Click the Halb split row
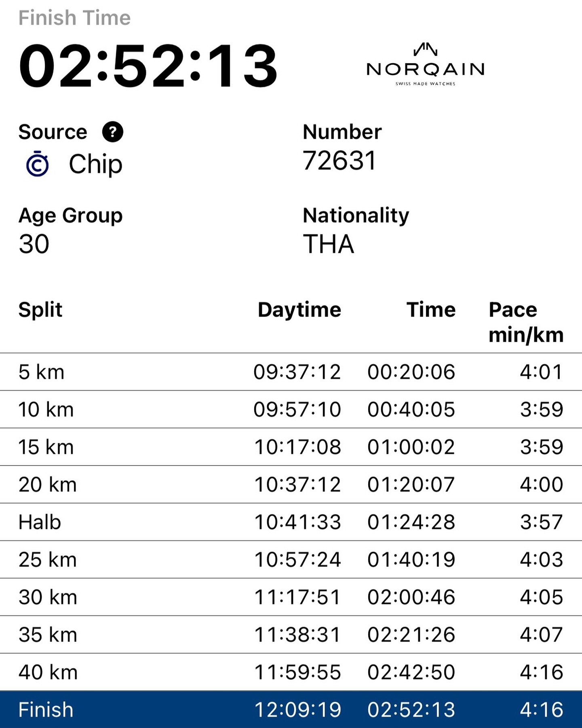 [x=291, y=522]
